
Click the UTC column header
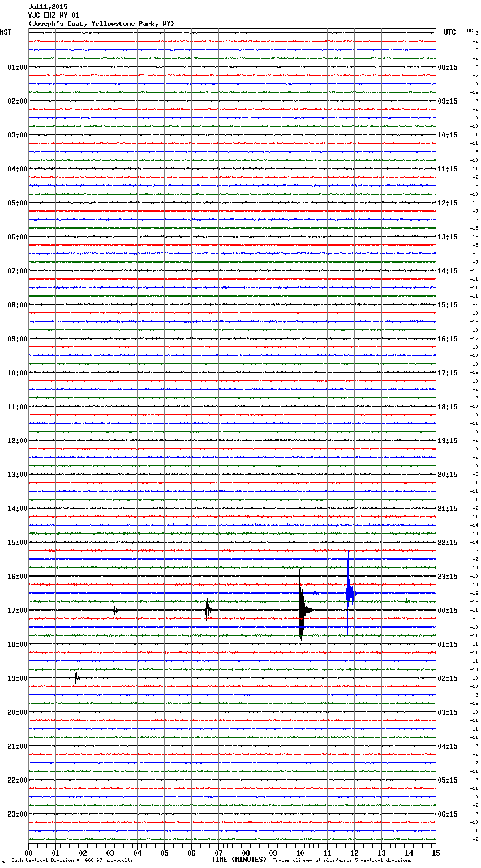click(x=450, y=32)
